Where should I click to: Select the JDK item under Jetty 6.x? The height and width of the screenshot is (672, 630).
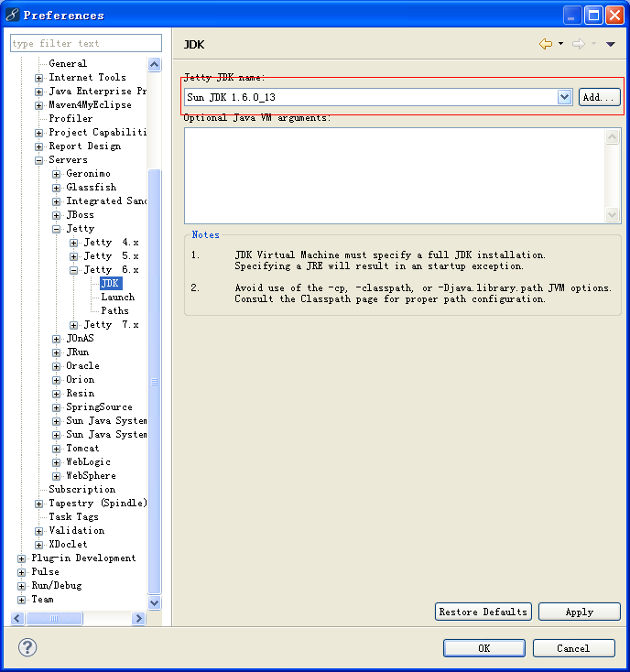click(111, 283)
